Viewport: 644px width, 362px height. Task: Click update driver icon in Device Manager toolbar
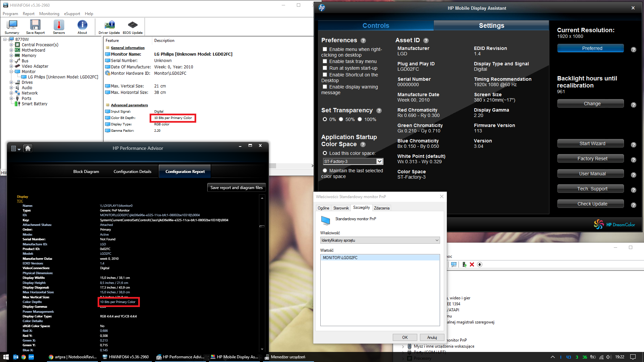coord(464,264)
